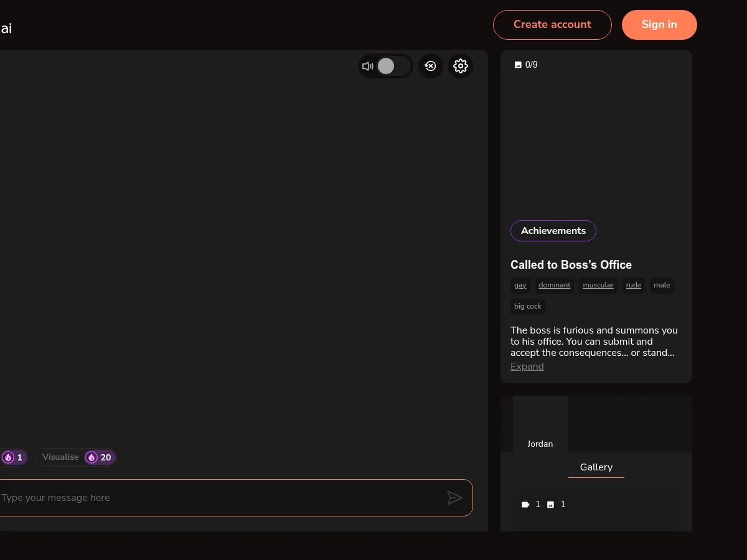This screenshot has height=560, width=747.
Task: Open the Gallery tab
Action: pos(596,467)
